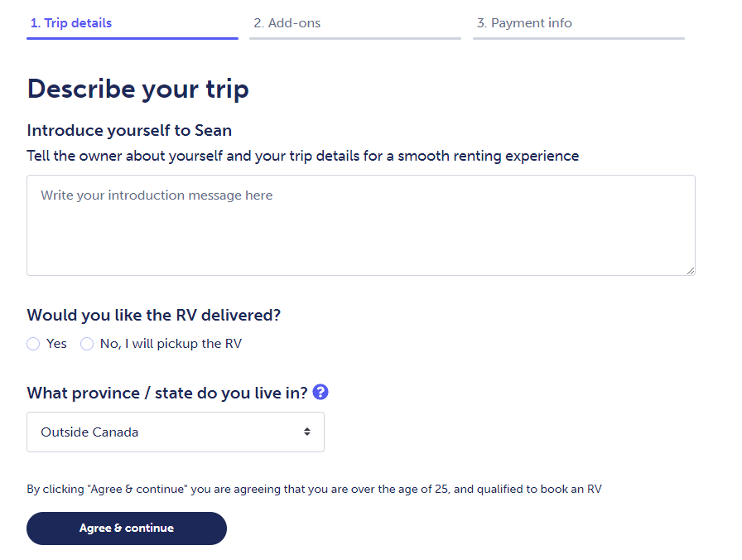Screen dimensions: 742x560
Task: Select the Yes delivery radio button
Action: pyautogui.click(x=33, y=344)
